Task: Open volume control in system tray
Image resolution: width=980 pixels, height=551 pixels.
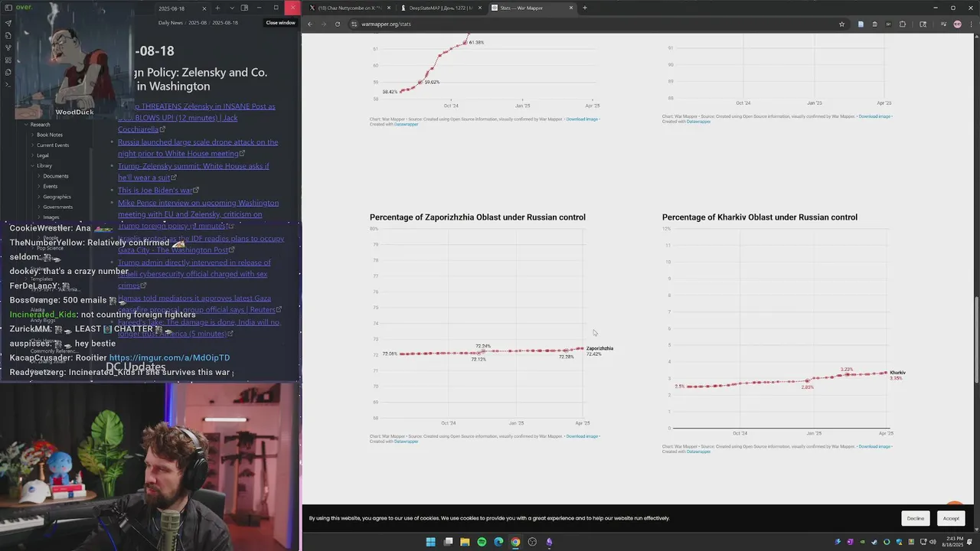Action: (x=932, y=542)
